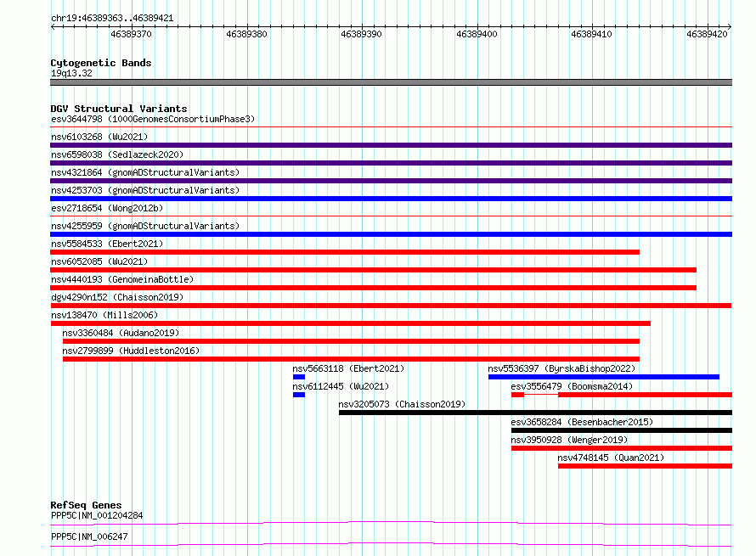Image resolution: width=756 pixels, height=556 pixels.
Task: Select the red nsv3950928 variant bar
Action: 622,448
